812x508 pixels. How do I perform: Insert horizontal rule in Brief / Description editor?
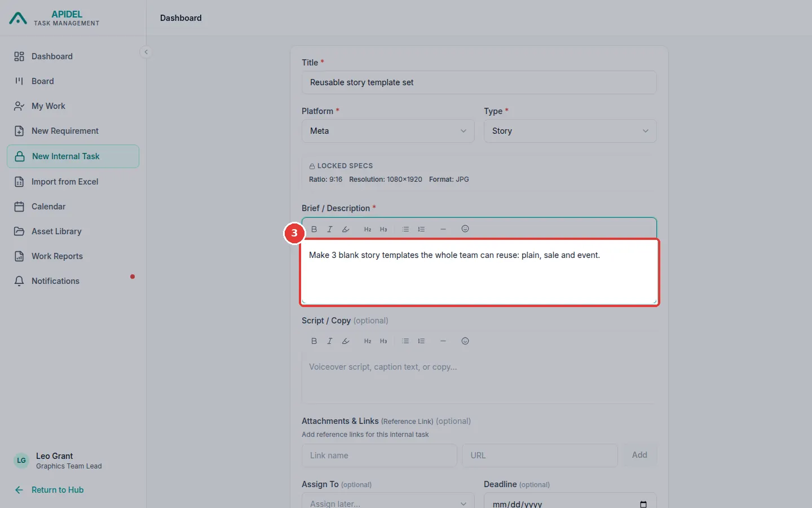point(443,229)
